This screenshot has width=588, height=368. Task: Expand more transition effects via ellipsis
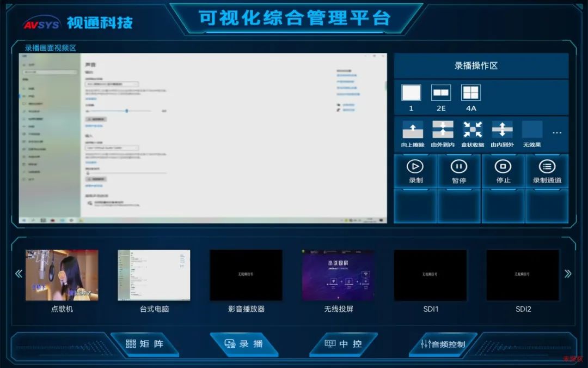557,132
